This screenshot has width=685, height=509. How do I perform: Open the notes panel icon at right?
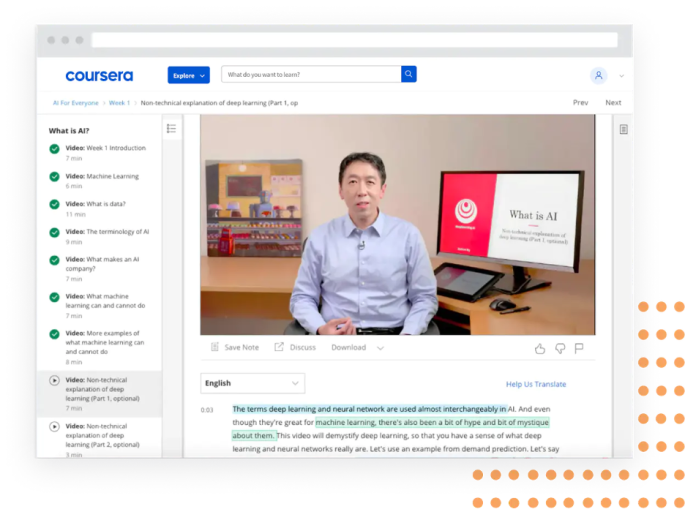coord(623,129)
